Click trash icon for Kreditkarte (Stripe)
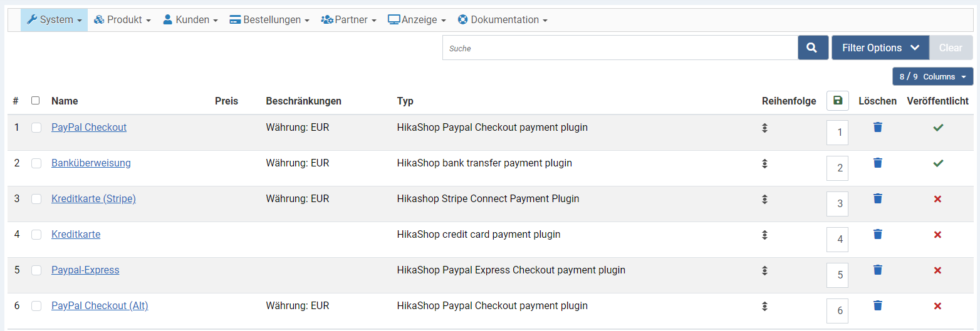The image size is (980, 331). pos(878,198)
